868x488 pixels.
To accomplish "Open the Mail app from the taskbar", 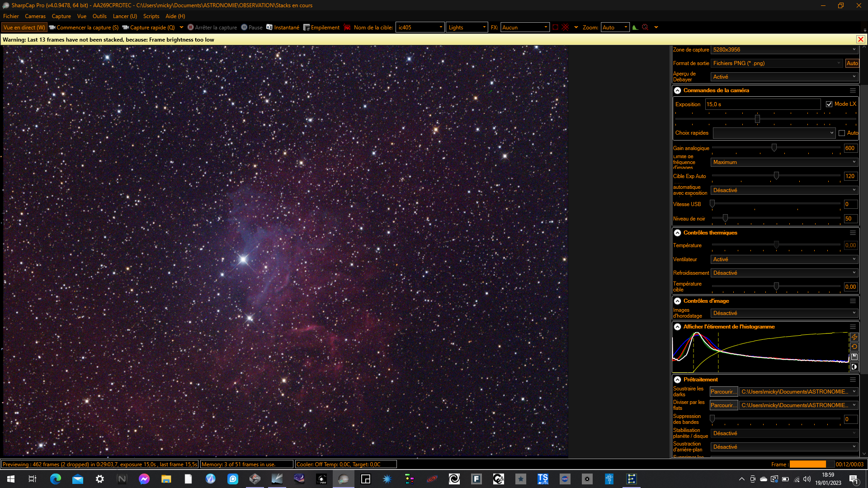I will coord(78,479).
